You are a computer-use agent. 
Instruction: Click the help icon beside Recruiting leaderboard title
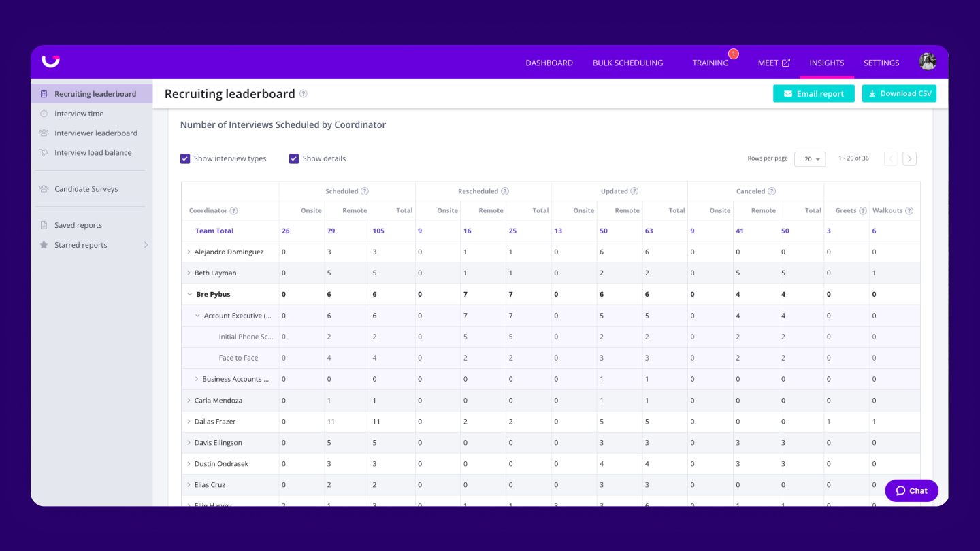tap(304, 94)
